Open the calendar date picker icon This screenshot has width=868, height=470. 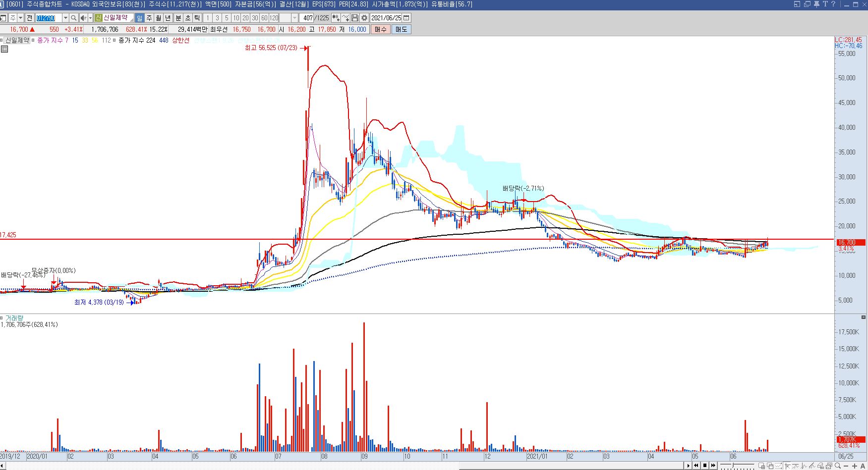[406, 18]
